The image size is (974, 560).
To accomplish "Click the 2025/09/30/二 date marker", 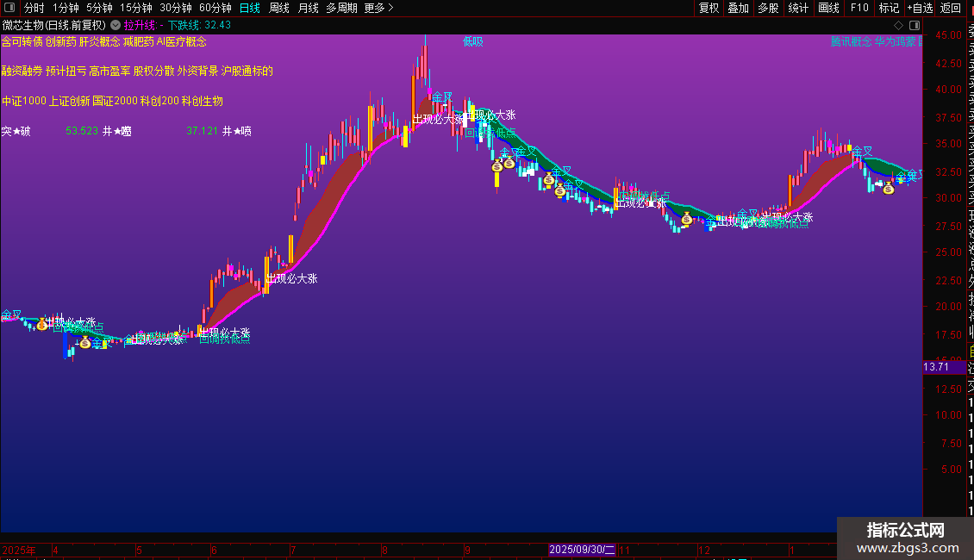I will (582, 550).
